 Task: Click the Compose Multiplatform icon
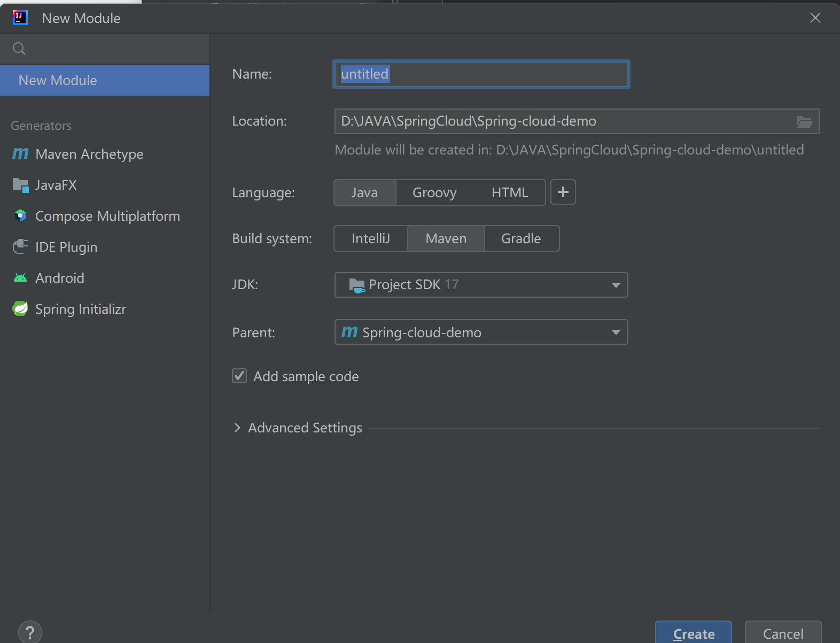[x=20, y=216]
